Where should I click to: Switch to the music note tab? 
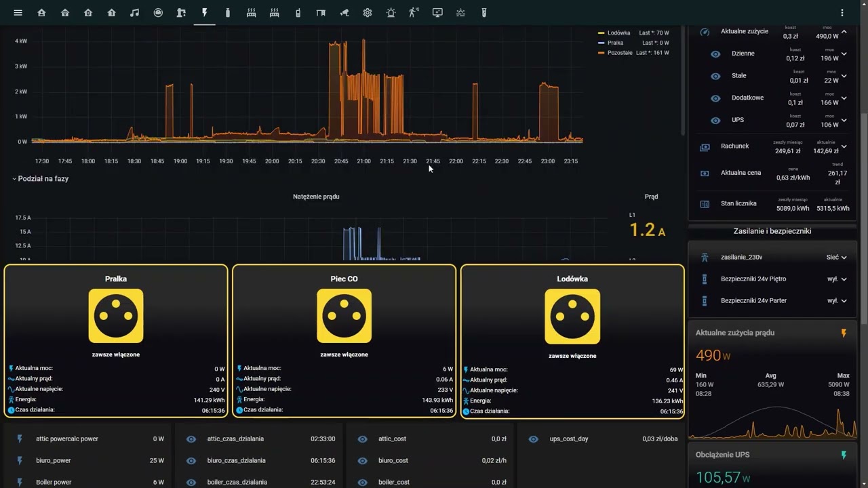pyautogui.click(x=134, y=13)
